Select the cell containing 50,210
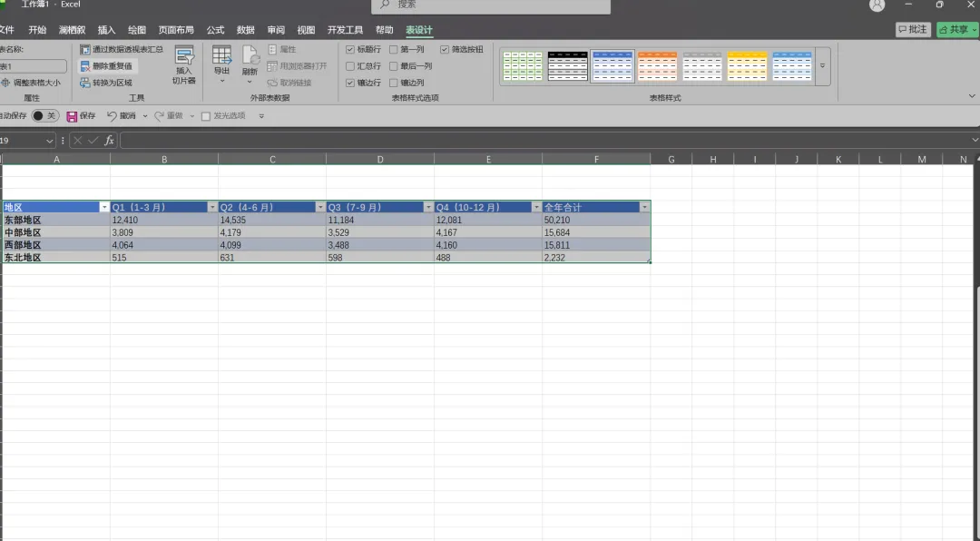Image resolution: width=980 pixels, height=541 pixels. coord(596,221)
